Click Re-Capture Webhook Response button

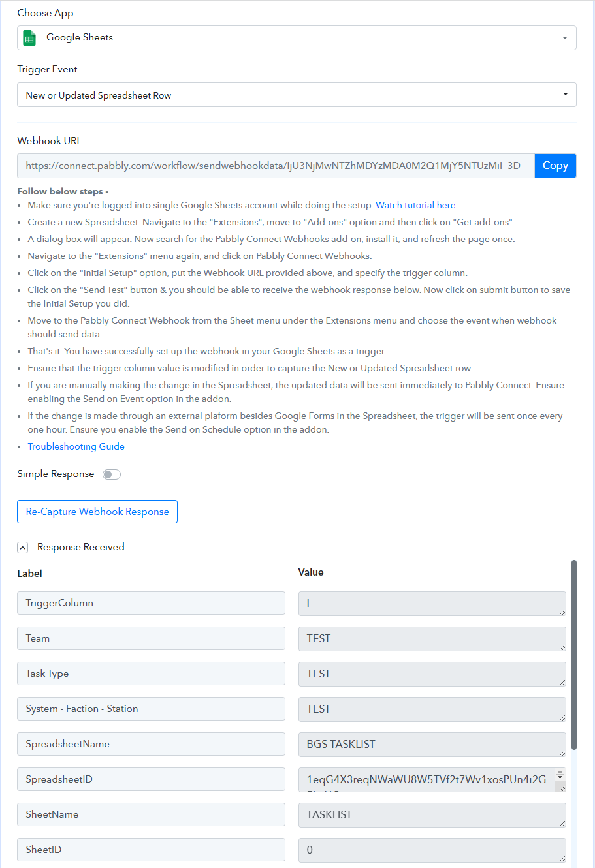click(97, 512)
